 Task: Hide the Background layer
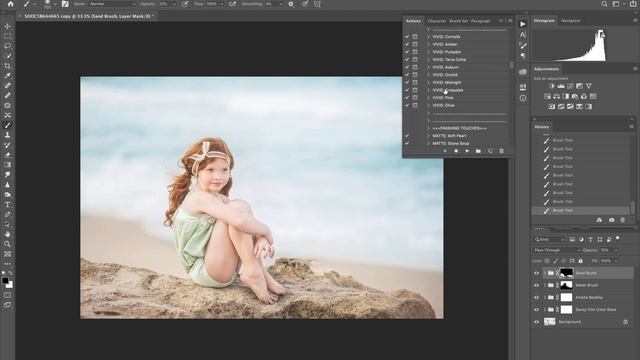537,322
